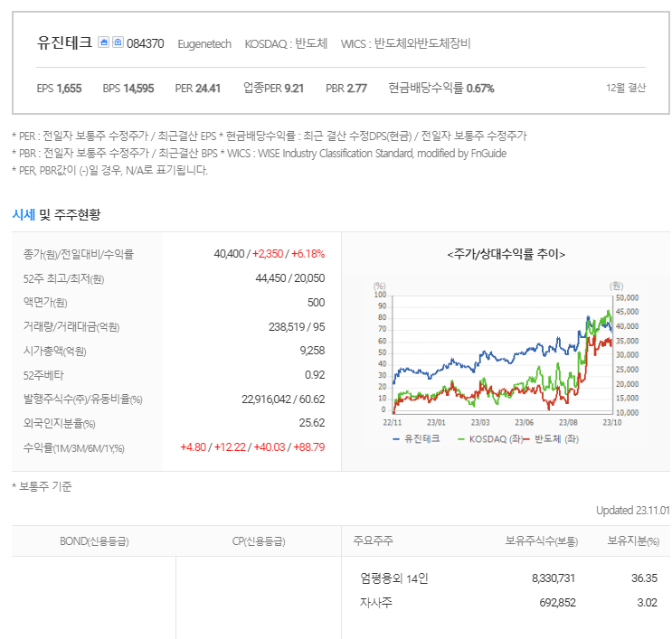The height and width of the screenshot is (639, 672).
Task: Click the 주요주주 column header
Action: click(373, 540)
